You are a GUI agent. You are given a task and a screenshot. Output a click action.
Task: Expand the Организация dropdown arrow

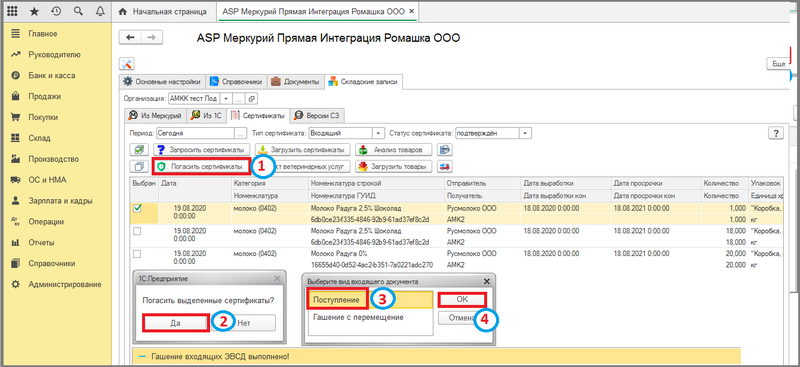pos(227,99)
